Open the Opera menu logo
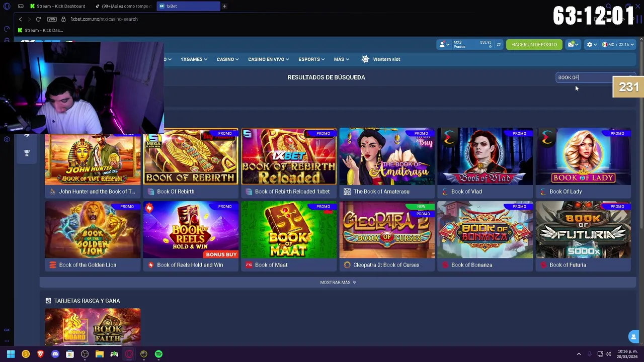This screenshot has height=362, width=644. click(7, 6)
